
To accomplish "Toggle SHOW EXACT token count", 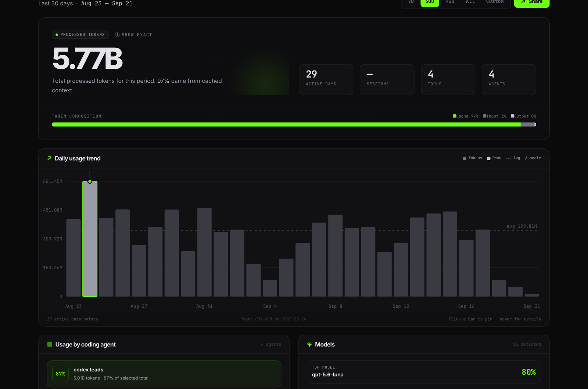I will click(133, 35).
